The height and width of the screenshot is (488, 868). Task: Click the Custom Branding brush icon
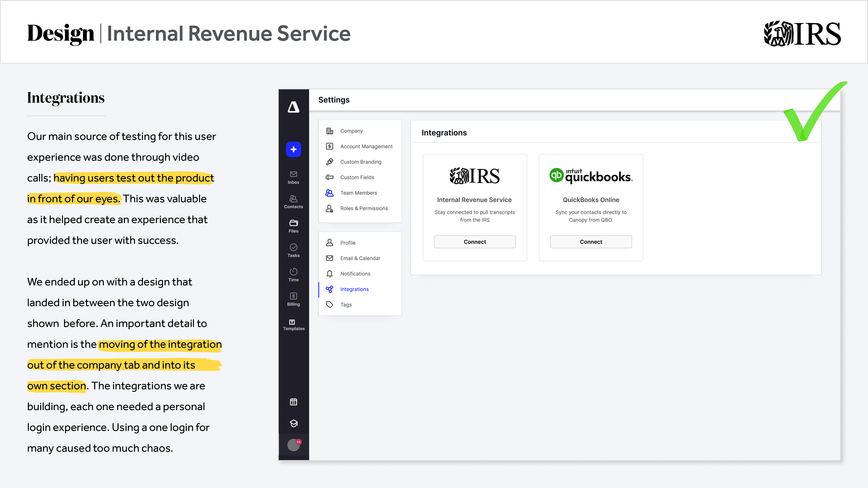[330, 162]
